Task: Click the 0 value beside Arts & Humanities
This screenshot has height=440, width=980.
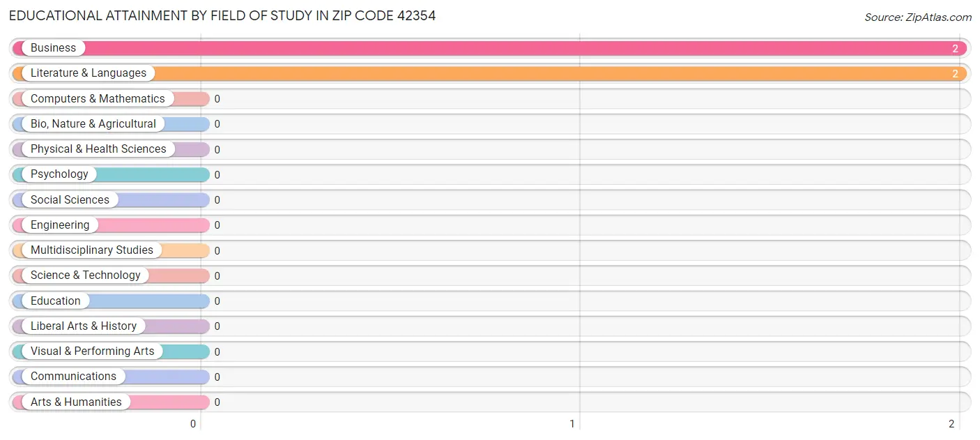Action: click(x=217, y=402)
